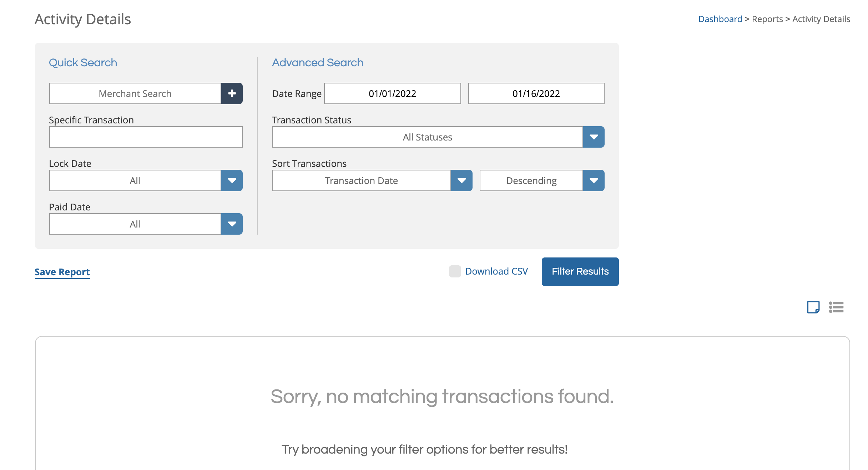Image resolution: width=868 pixels, height=470 pixels.
Task: Switch to list view icon
Action: pos(836,307)
